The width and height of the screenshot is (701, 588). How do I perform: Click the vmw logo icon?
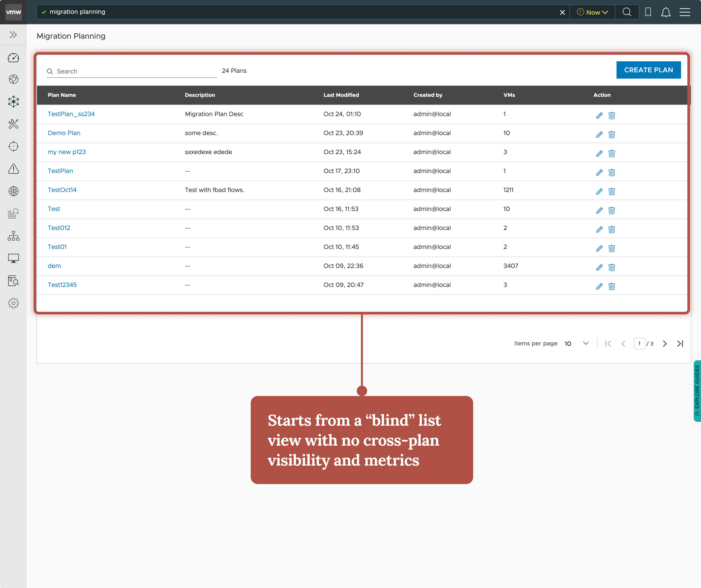pyautogui.click(x=13, y=12)
